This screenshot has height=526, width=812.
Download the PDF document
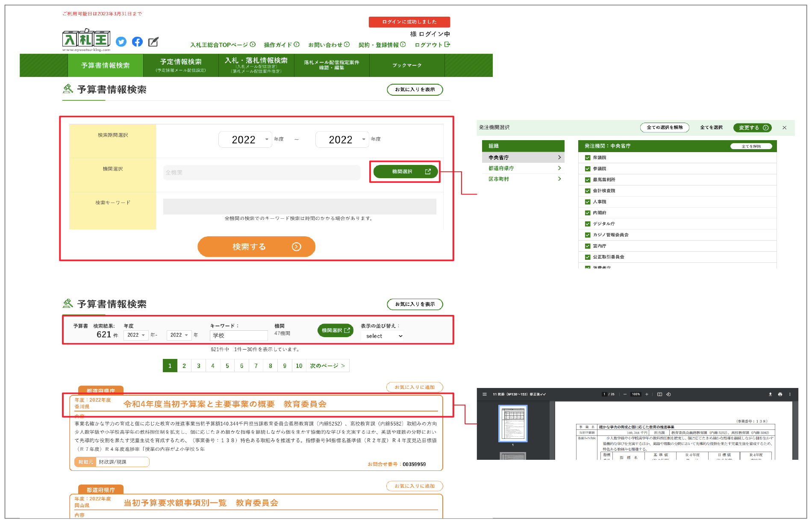[771, 394]
